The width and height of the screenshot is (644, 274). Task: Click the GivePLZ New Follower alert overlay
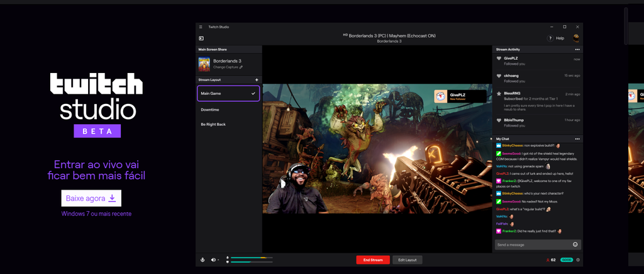(x=460, y=96)
